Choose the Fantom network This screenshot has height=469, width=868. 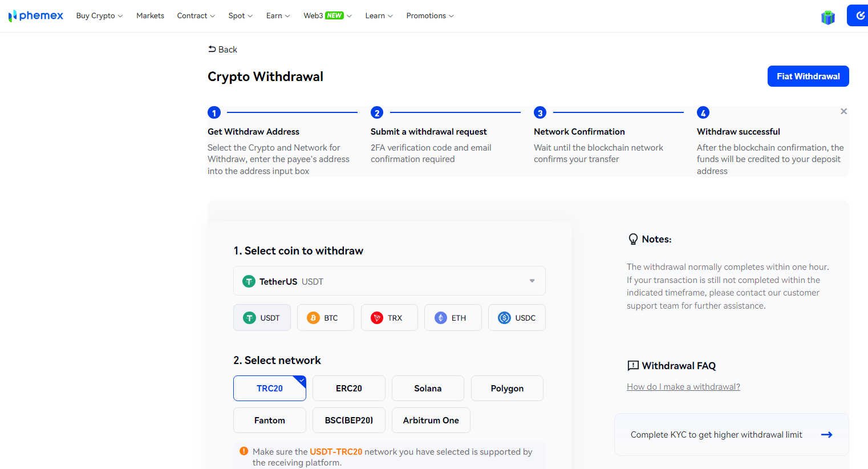click(x=270, y=420)
